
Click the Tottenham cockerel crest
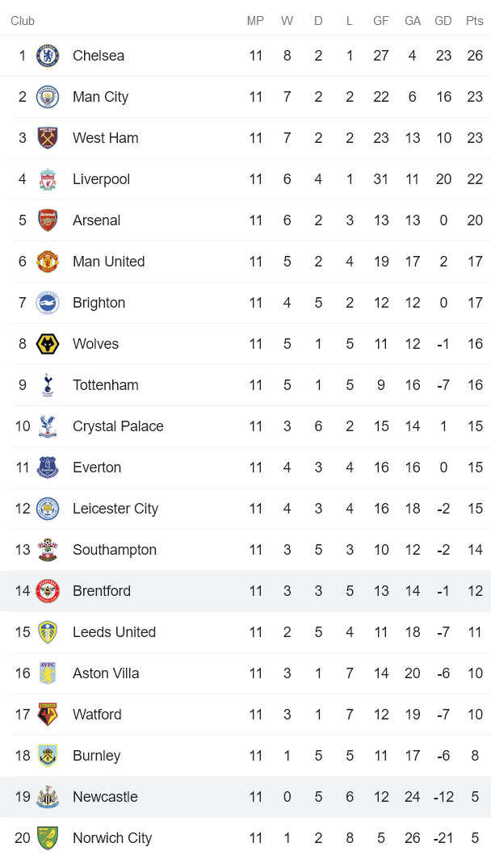pos(48,385)
